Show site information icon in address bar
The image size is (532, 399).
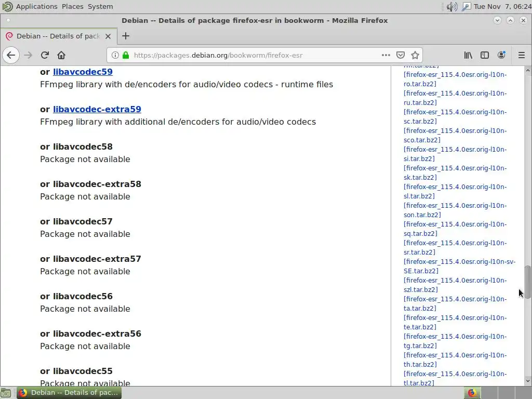[x=115, y=55]
